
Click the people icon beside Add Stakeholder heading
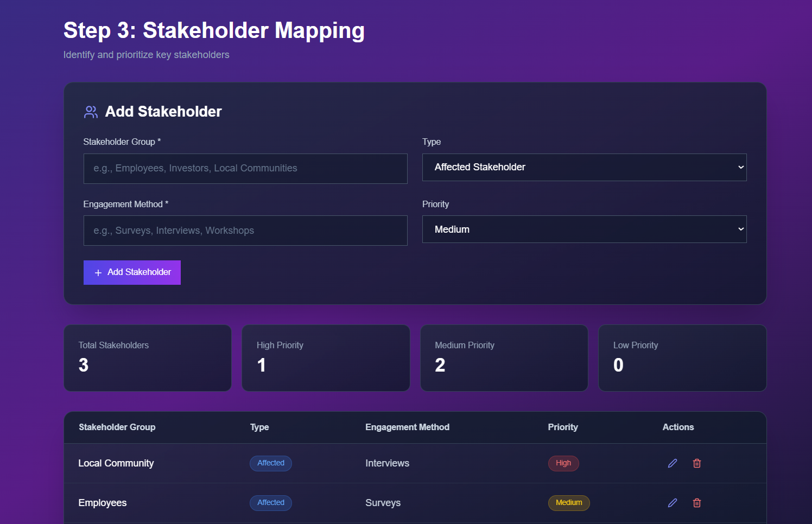(91, 112)
